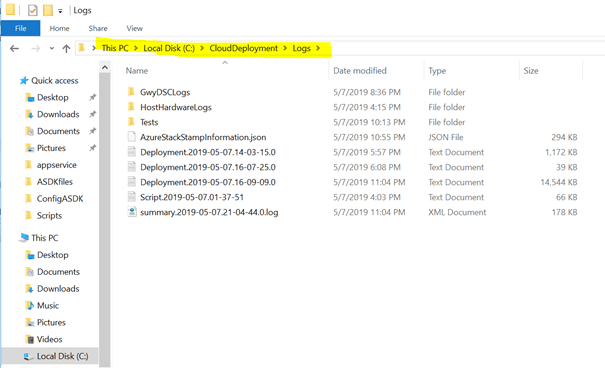Open pinned Documents under Quick access
605x368 pixels.
tap(58, 132)
